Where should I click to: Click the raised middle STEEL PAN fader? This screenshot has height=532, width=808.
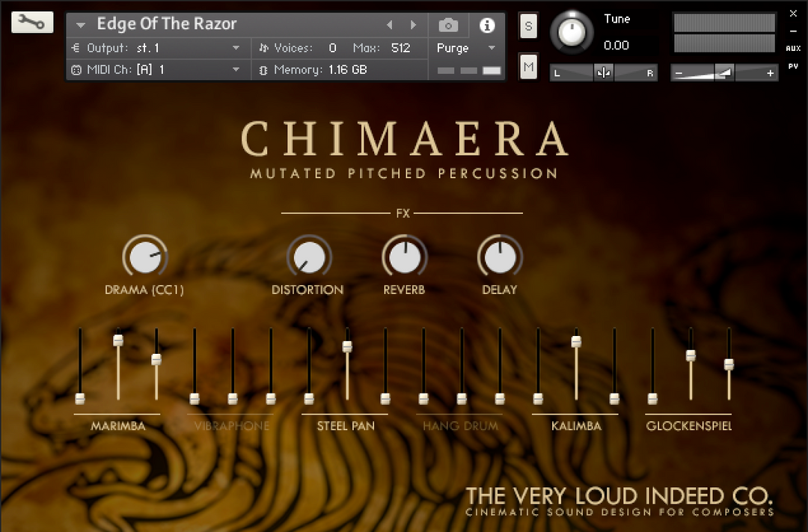pos(347,346)
